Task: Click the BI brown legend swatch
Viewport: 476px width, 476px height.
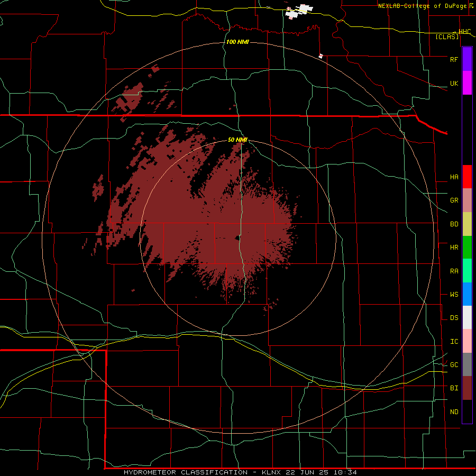Action: coord(467,388)
